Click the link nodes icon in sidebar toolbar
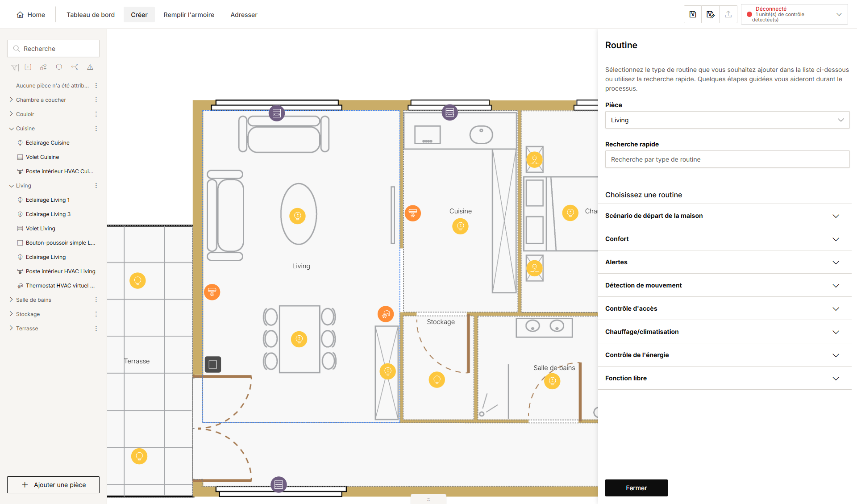 tap(75, 67)
